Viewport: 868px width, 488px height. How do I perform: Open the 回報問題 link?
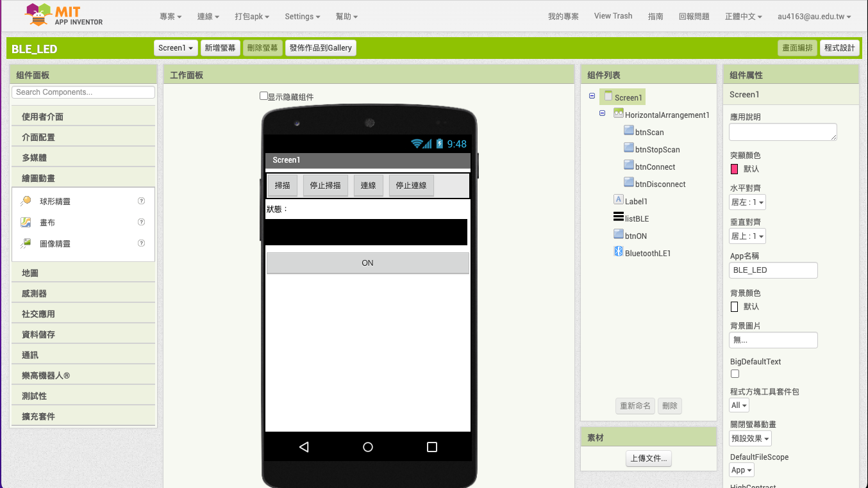click(694, 17)
